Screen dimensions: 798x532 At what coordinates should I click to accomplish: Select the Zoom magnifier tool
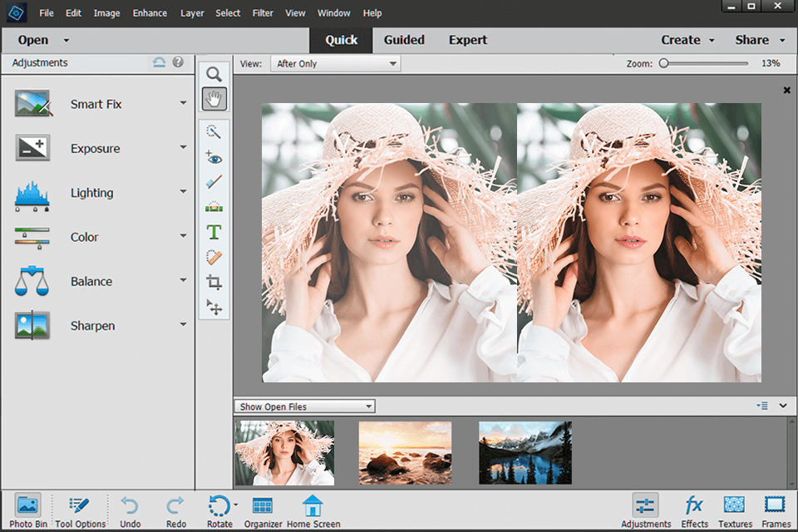tap(214, 74)
